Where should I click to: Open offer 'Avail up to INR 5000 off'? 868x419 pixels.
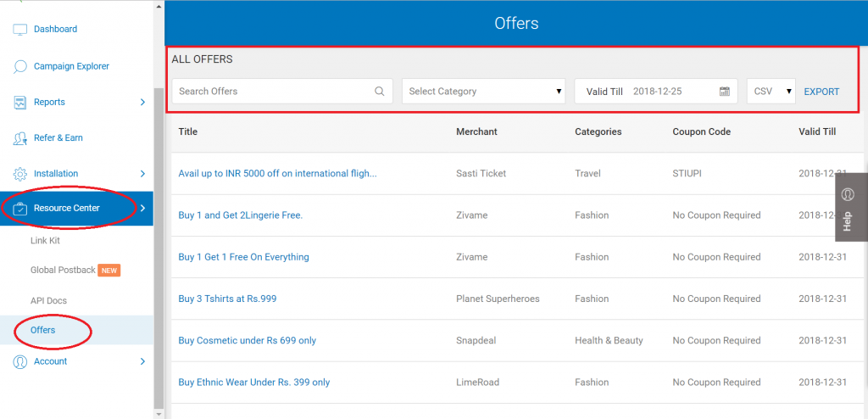pyautogui.click(x=277, y=174)
